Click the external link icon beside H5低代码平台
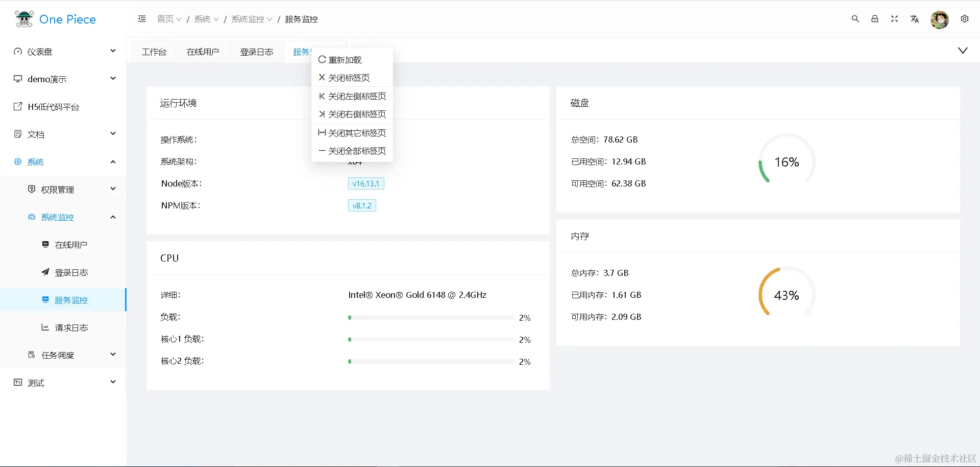 (18, 106)
